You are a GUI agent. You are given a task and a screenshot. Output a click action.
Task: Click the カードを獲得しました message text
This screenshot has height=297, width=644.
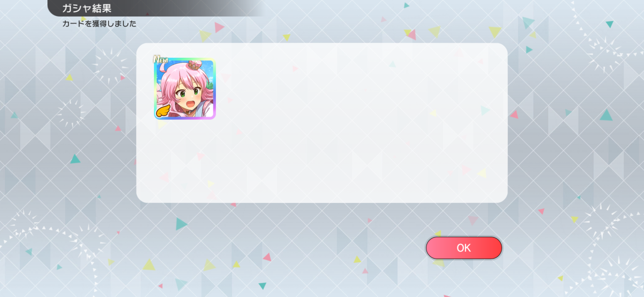pos(99,24)
